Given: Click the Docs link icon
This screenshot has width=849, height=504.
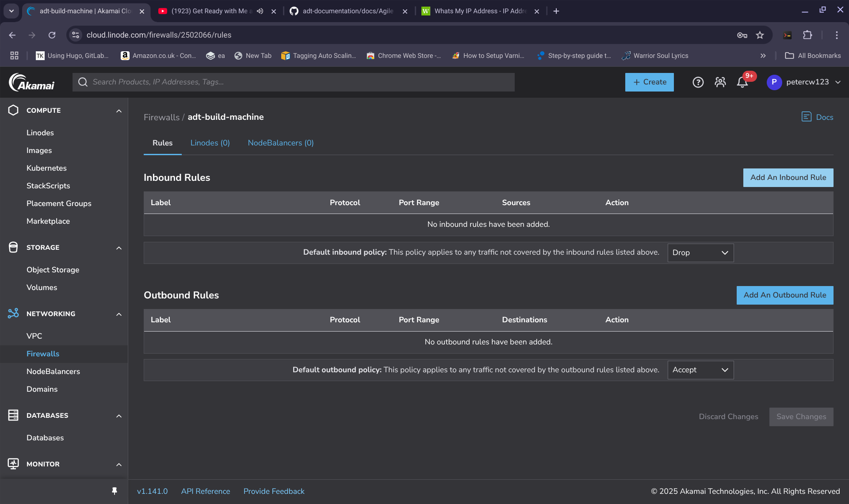Looking at the screenshot, I should click(x=806, y=117).
